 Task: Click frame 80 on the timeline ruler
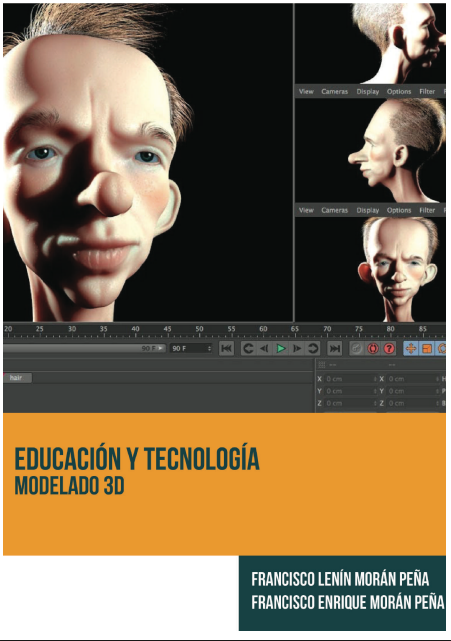click(x=390, y=329)
